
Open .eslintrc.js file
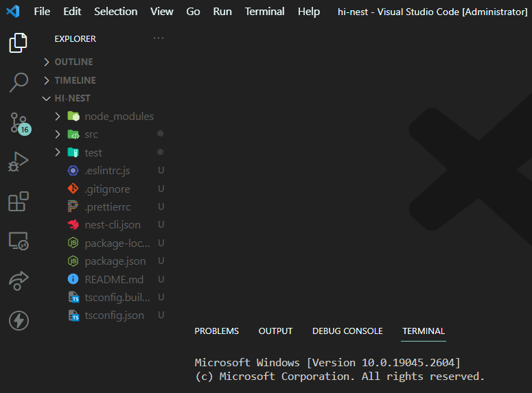coord(107,171)
